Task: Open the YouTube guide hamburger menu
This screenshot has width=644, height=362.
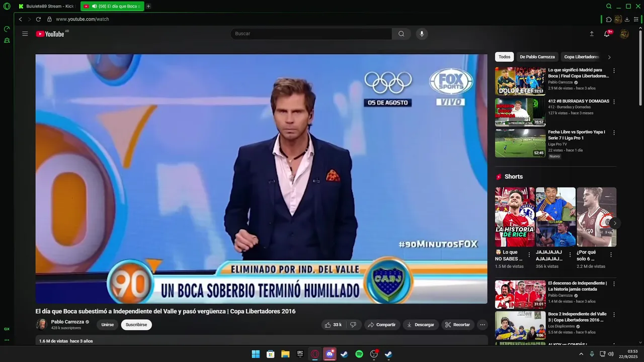Action: pyautogui.click(x=25, y=34)
